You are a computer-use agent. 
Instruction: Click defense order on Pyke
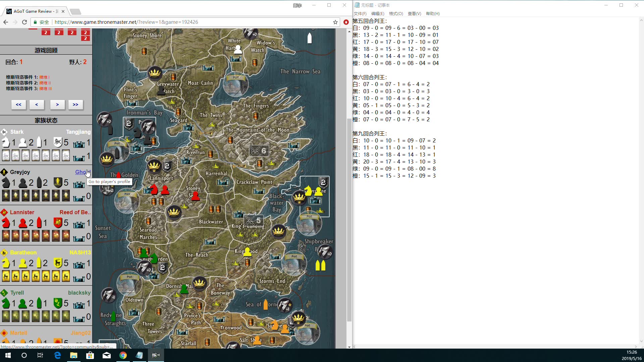[x=129, y=124]
